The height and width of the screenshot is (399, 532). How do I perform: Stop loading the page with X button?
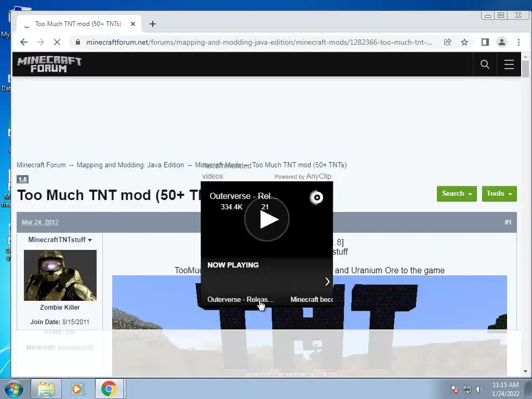click(x=57, y=42)
